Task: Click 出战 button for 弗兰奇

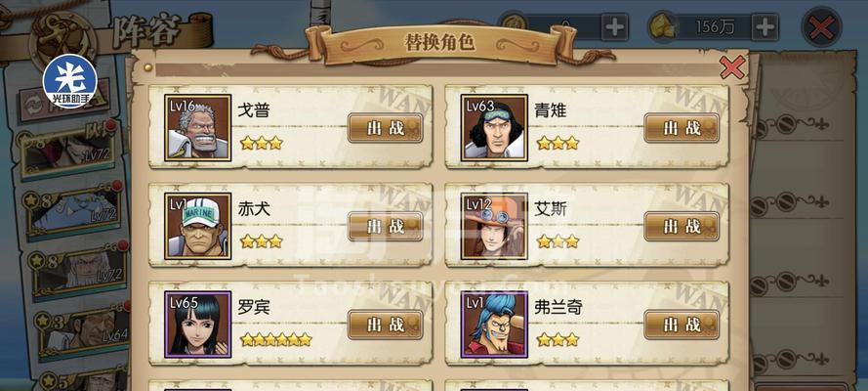Action: click(x=682, y=325)
